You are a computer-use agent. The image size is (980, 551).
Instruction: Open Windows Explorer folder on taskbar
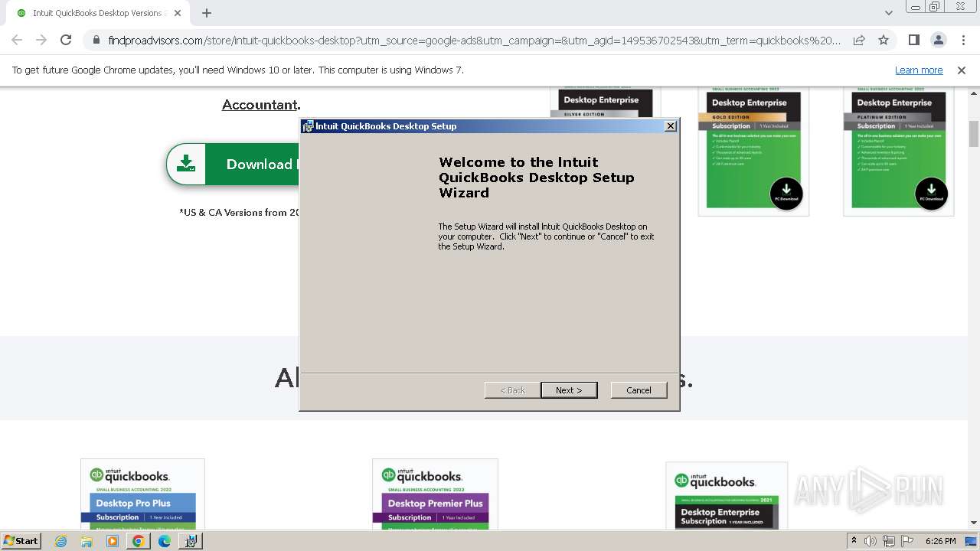tap(87, 541)
